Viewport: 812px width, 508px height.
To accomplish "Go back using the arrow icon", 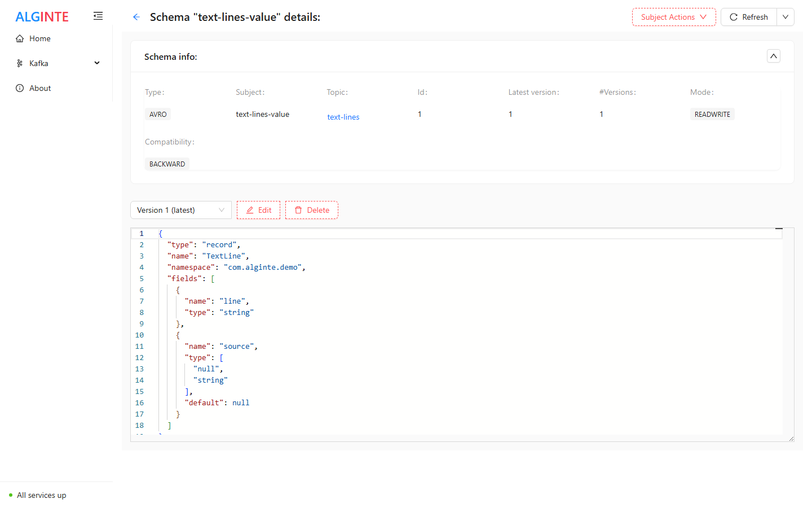I will [136, 17].
